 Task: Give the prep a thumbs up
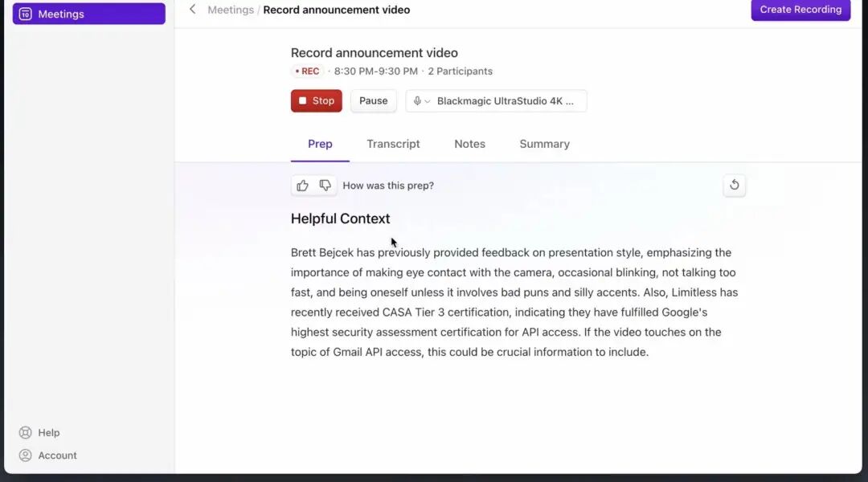(x=302, y=186)
